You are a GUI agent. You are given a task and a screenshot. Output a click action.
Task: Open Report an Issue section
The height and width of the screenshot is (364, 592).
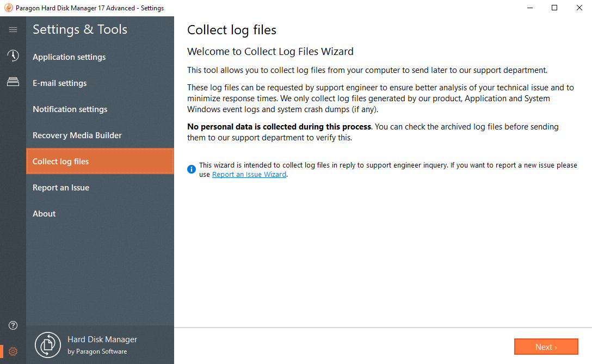tap(60, 187)
